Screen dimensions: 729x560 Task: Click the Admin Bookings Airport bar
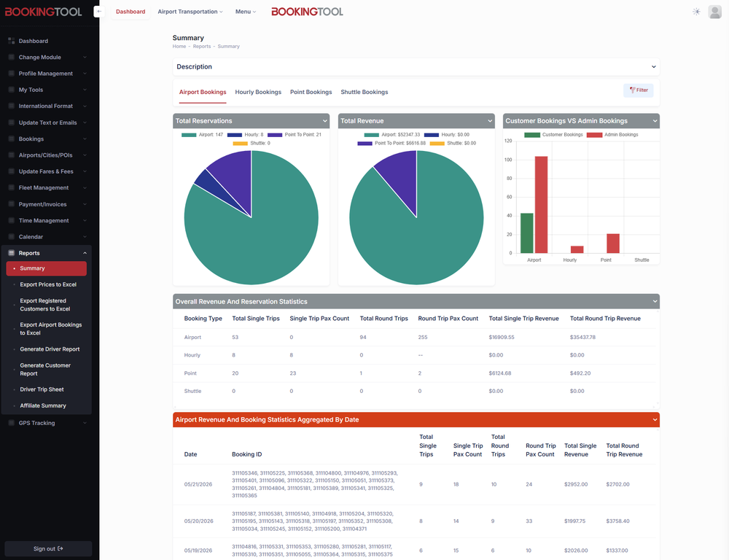(541, 205)
